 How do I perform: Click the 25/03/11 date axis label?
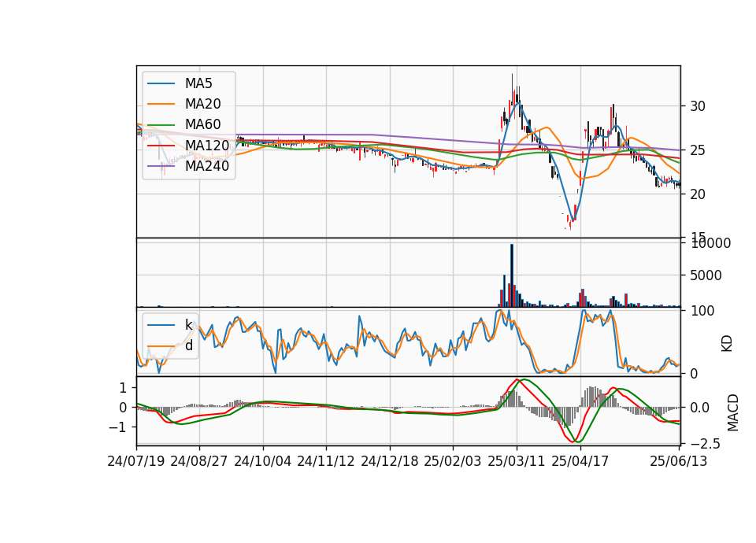pos(517,461)
